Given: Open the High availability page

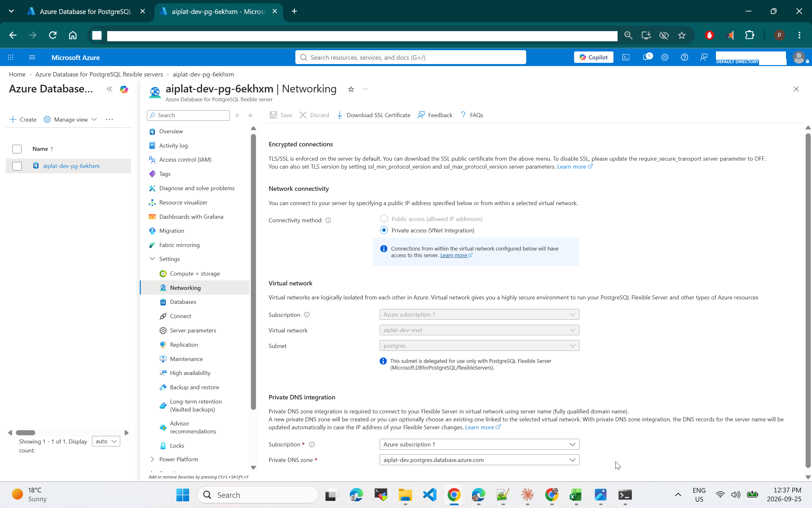Looking at the screenshot, I should (190, 373).
